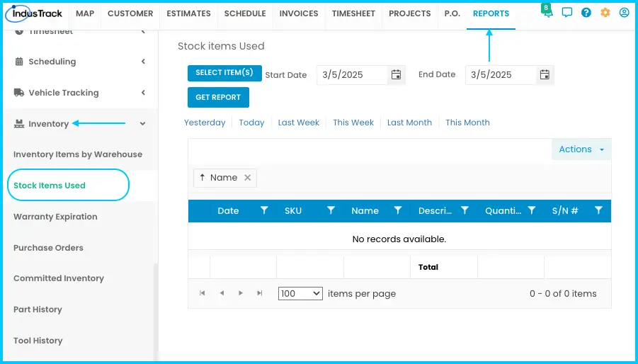This screenshot has width=638, height=364.
Task: Open the user profile icon
Action: [x=624, y=13]
